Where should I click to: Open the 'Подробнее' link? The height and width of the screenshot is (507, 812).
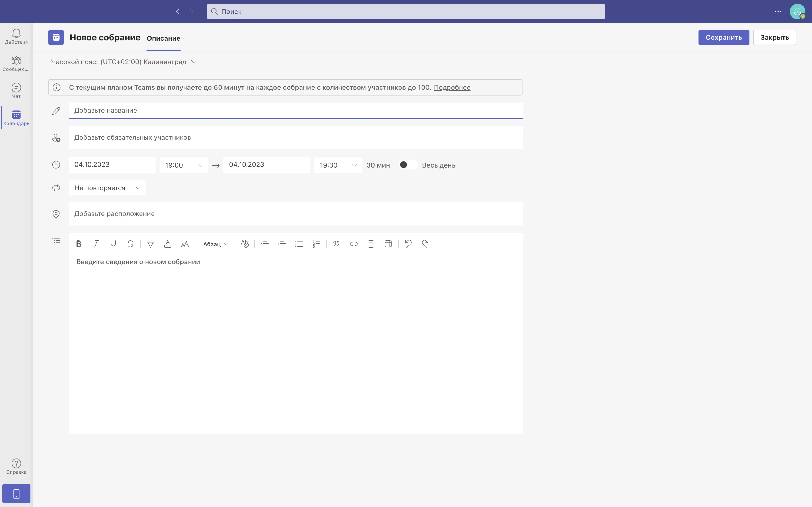(x=452, y=88)
